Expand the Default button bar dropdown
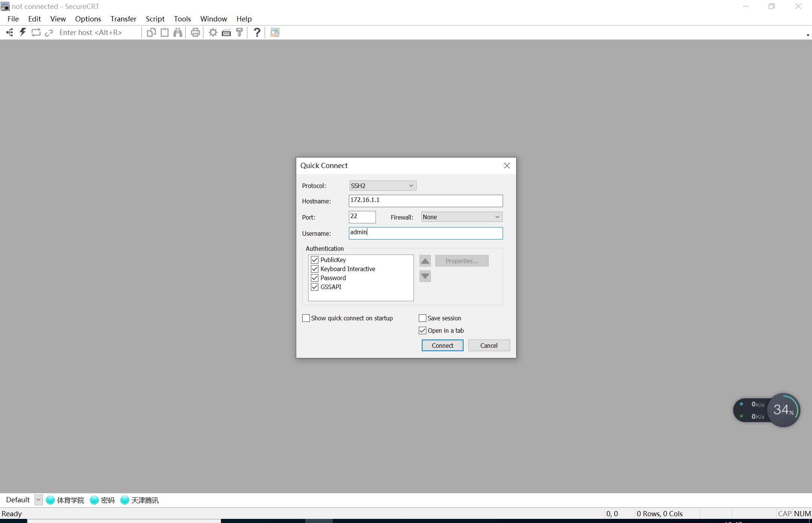Screen dimensions: 812x523 pos(38,500)
